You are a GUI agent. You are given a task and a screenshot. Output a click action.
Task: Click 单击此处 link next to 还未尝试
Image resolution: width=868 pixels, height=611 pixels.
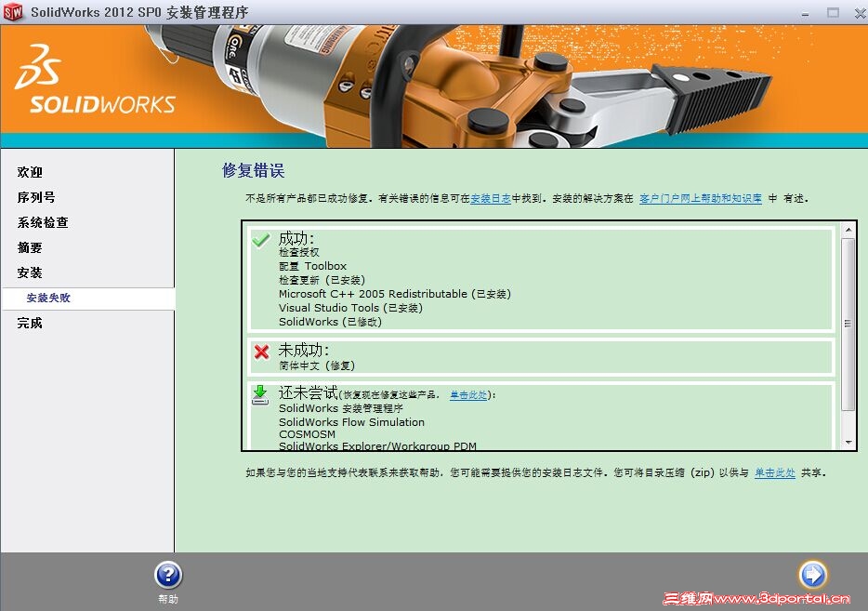pyautogui.click(x=468, y=395)
